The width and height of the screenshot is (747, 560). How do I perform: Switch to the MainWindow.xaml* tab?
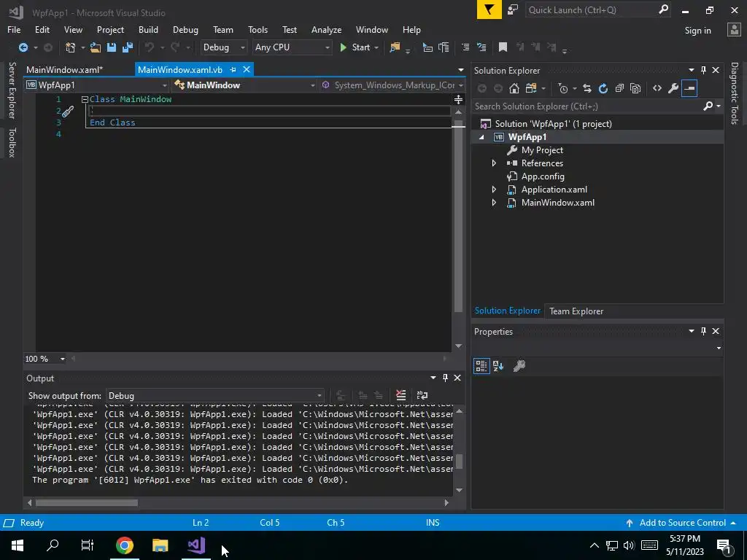64,69
